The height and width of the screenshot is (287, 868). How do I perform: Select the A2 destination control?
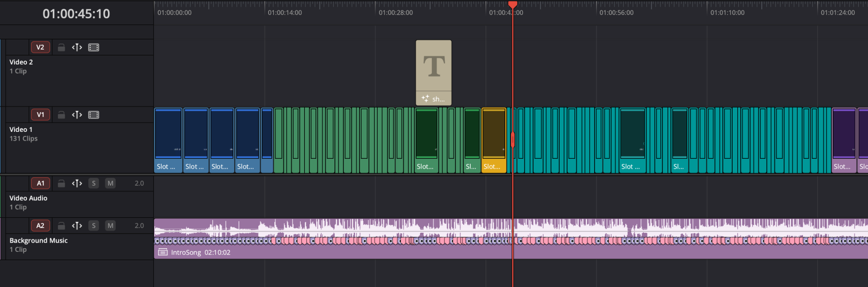point(40,225)
